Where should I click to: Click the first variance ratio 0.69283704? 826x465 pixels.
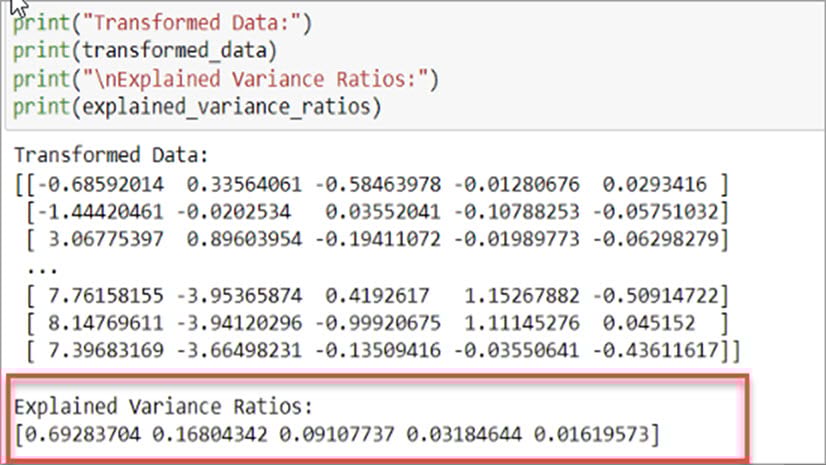click(76, 435)
